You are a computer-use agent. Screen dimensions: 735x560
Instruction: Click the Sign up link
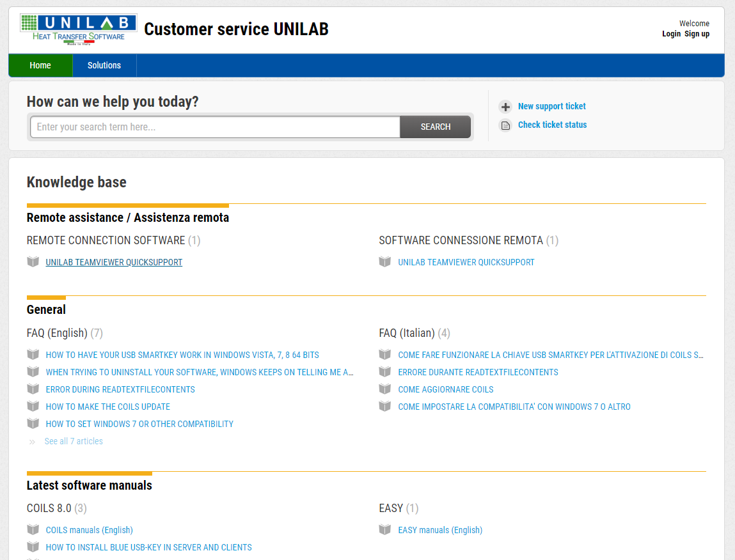pos(697,34)
